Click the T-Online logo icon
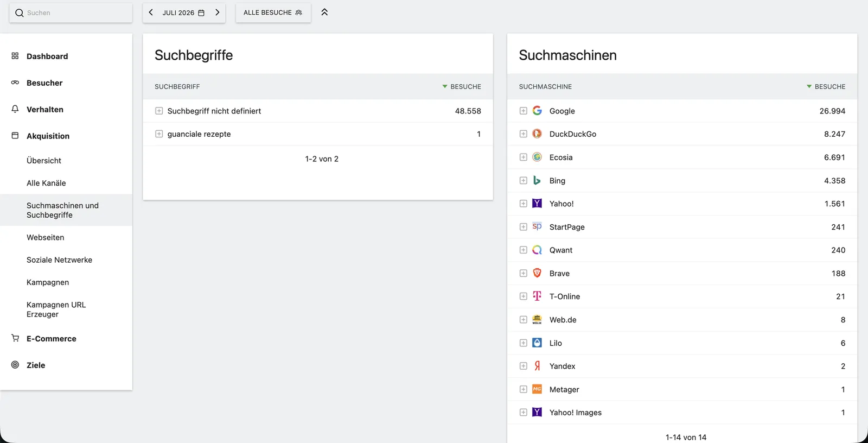This screenshot has width=868, height=443. pyautogui.click(x=537, y=296)
